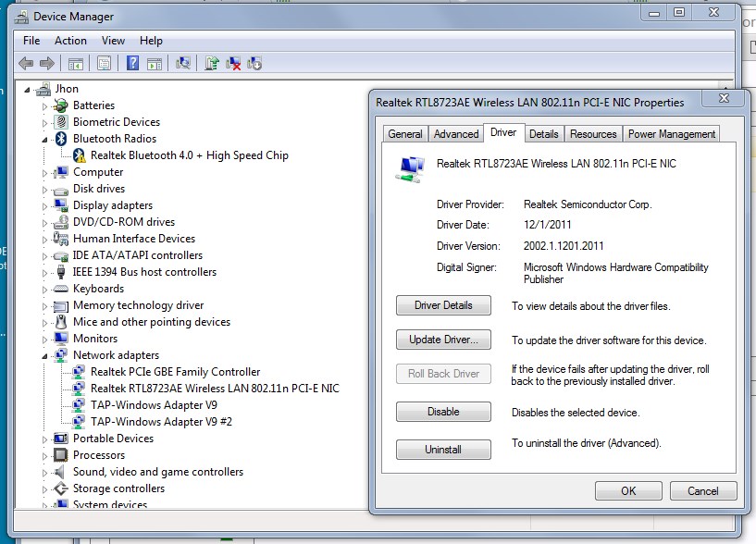This screenshot has width=756, height=544.
Task: Collapse the Jhon root node
Action: pyautogui.click(x=27, y=90)
